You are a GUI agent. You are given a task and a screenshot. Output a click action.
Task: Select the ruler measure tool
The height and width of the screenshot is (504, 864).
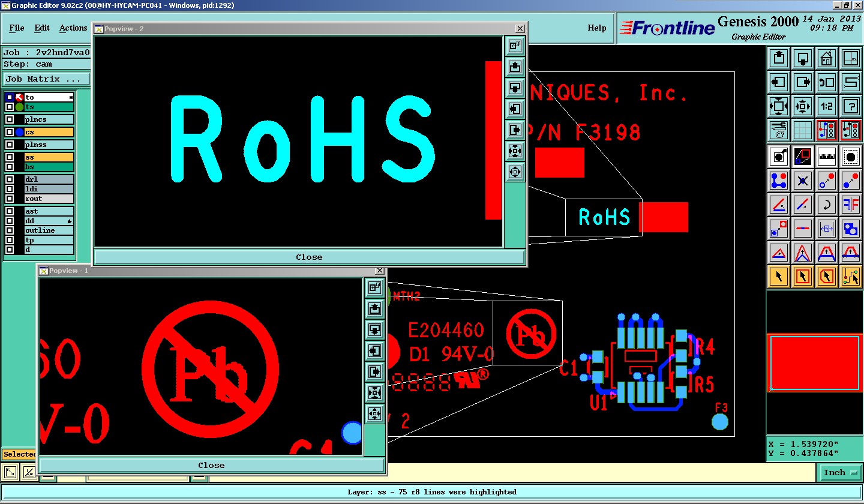click(827, 157)
